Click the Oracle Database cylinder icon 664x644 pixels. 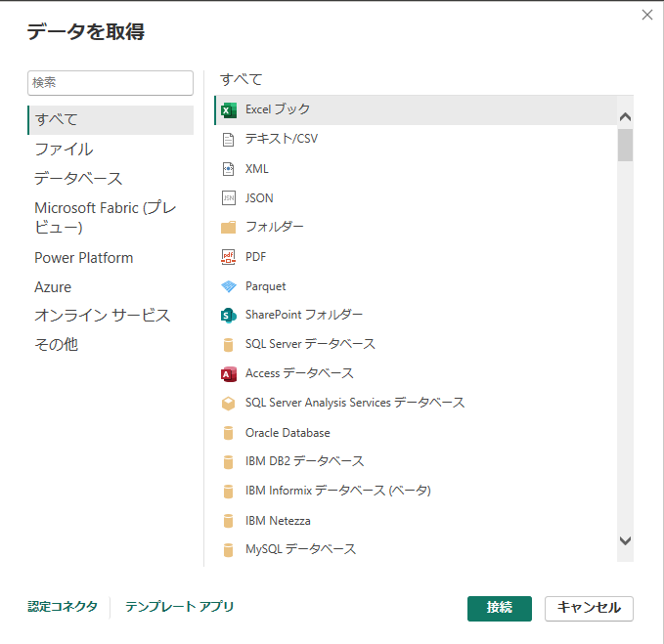pos(228,433)
